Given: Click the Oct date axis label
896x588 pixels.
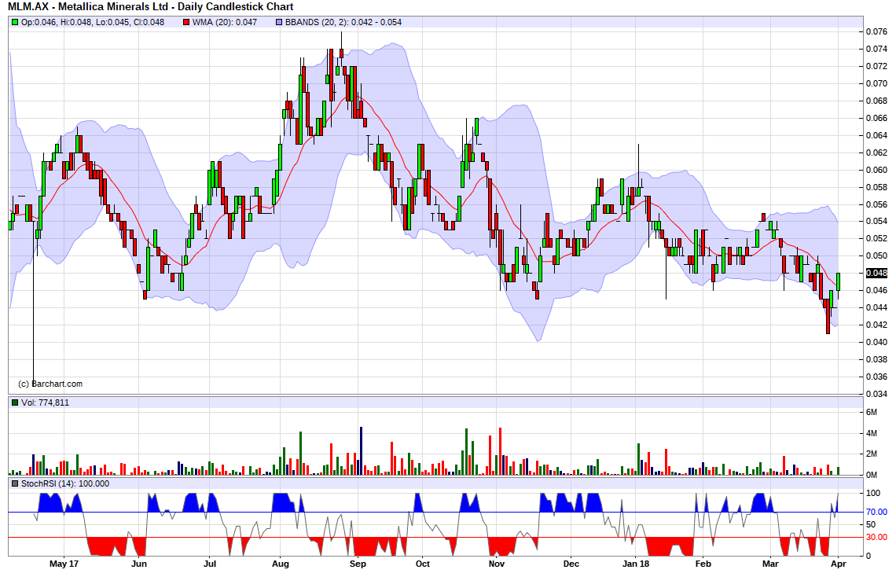Looking at the screenshot, I should tap(422, 564).
